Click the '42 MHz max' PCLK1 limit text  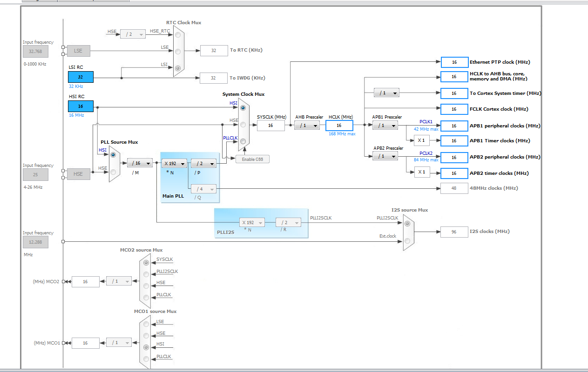[x=426, y=129]
